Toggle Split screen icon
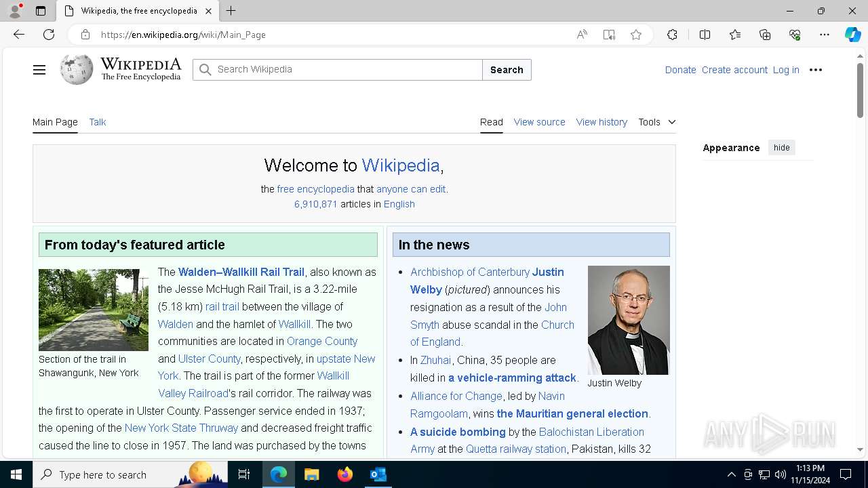 [x=705, y=35]
